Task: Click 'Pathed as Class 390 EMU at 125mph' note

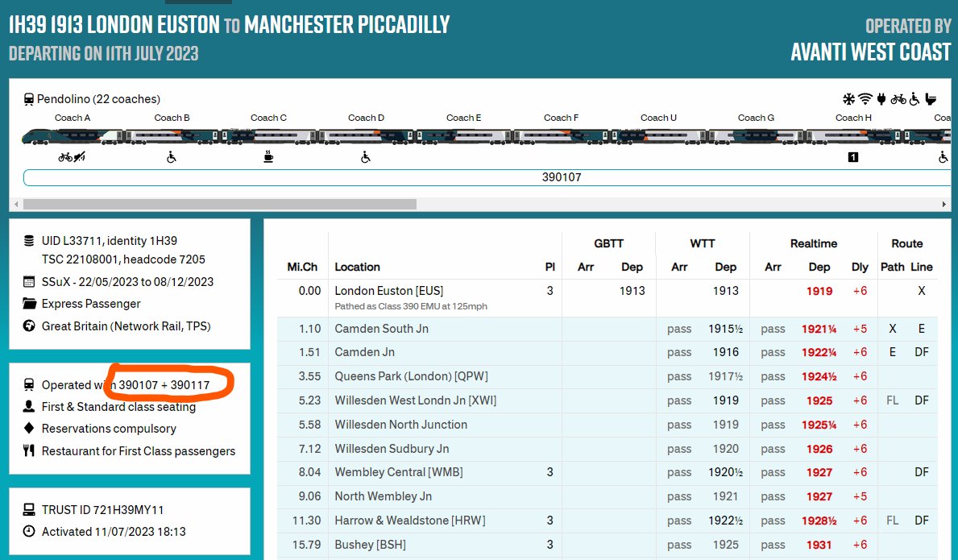Action: coord(411,306)
